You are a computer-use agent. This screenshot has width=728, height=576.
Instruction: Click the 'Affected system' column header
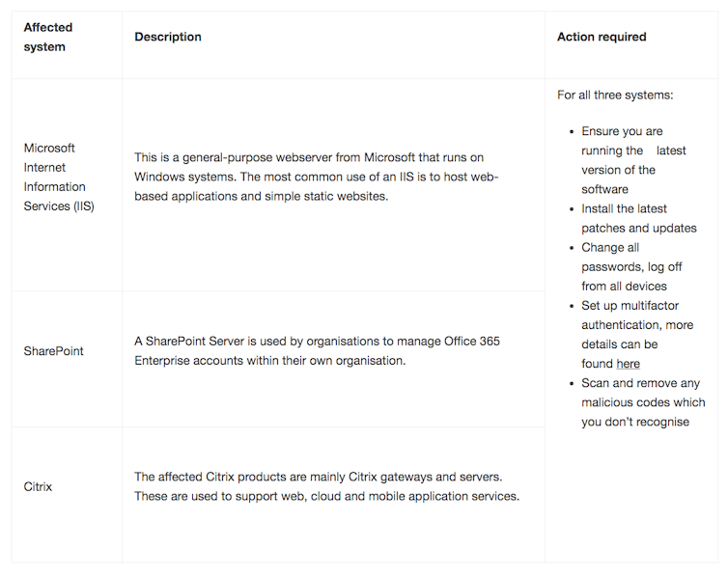[47, 37]
